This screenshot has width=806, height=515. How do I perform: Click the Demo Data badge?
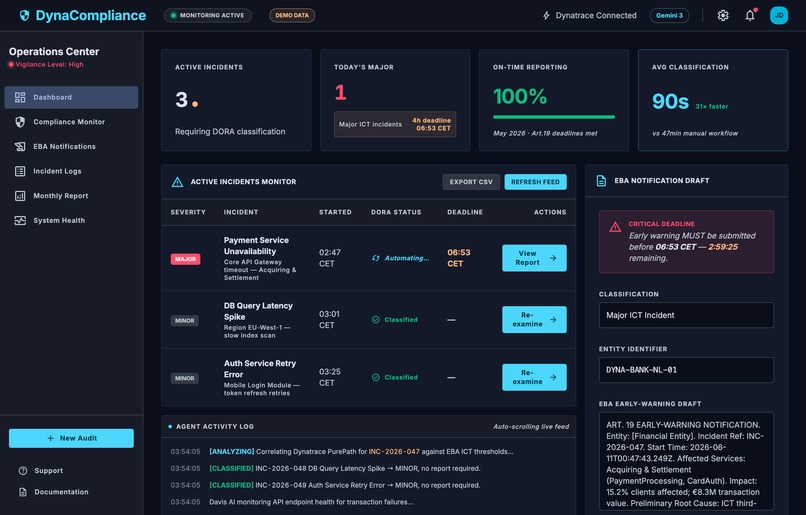pyautogui.click(x=292, y=15)
